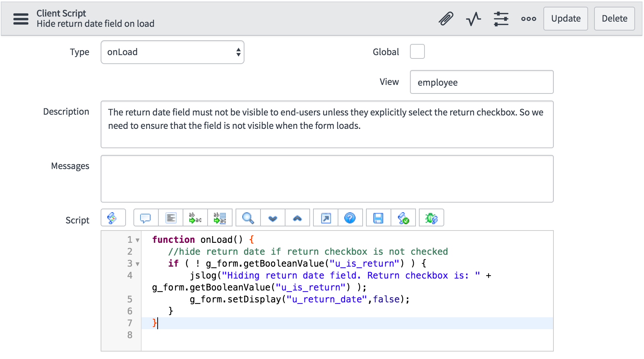Open script debugger bug icon
This screenshot has width=644, height=359.
coord(431,218)
